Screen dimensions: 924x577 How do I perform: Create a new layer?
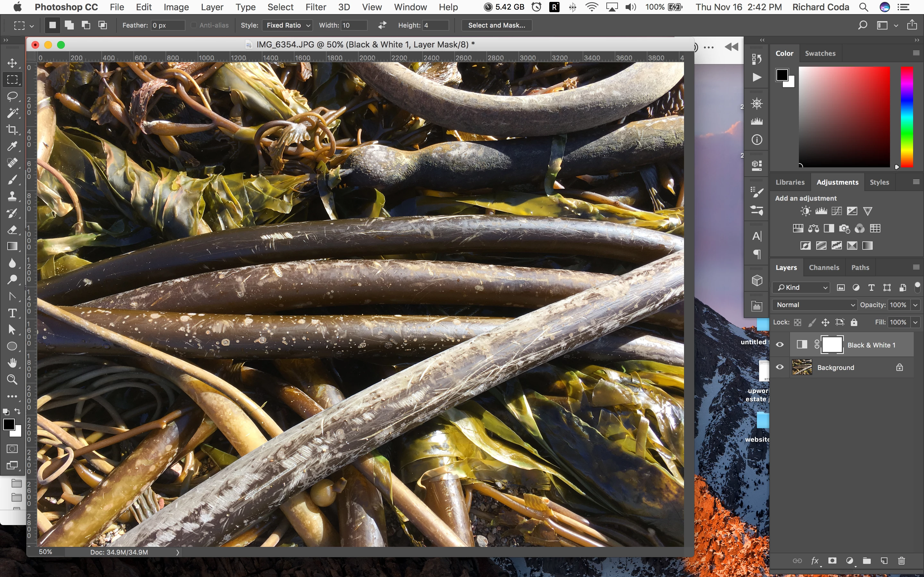[x=884, y=561]
